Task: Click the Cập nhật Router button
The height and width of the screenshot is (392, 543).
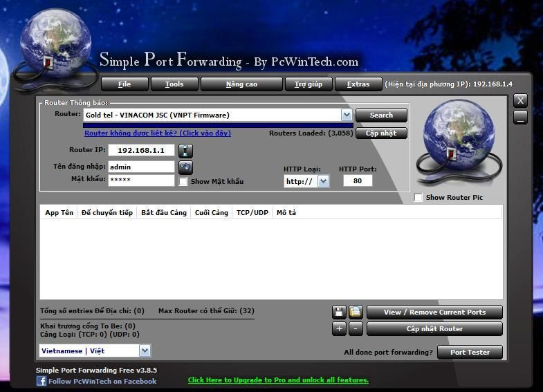Action: [x=434, y=328]
